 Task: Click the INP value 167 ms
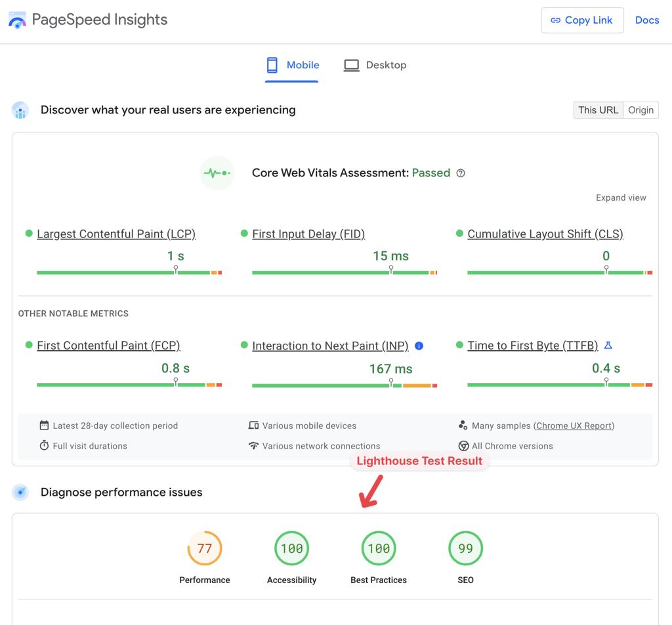391,369
